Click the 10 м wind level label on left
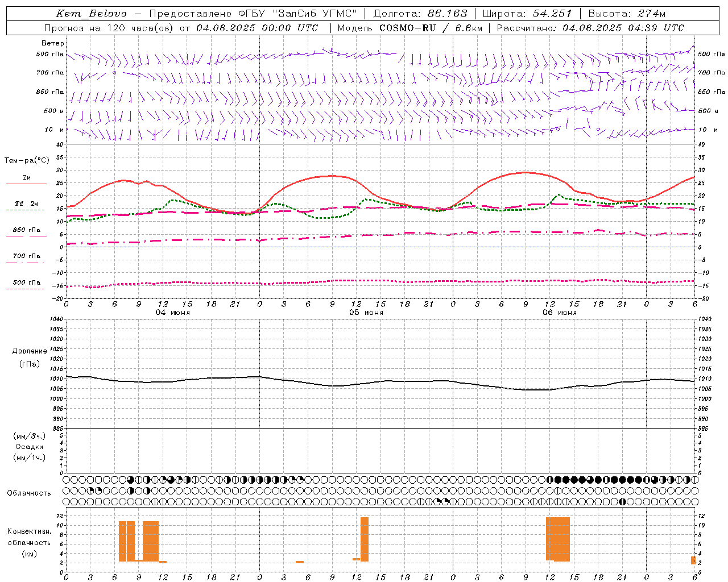 [x=55, y=130]
